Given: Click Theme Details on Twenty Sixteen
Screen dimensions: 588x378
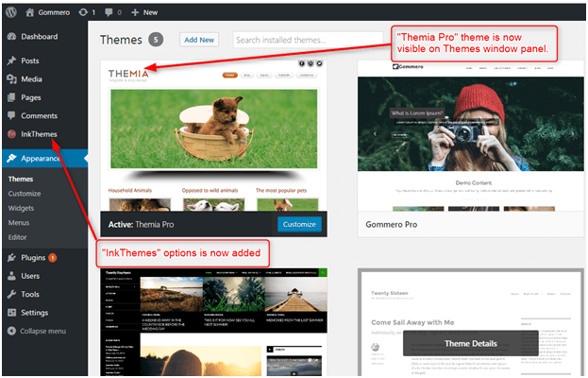Looking at the screenshot, I should [x=471, y=343].
